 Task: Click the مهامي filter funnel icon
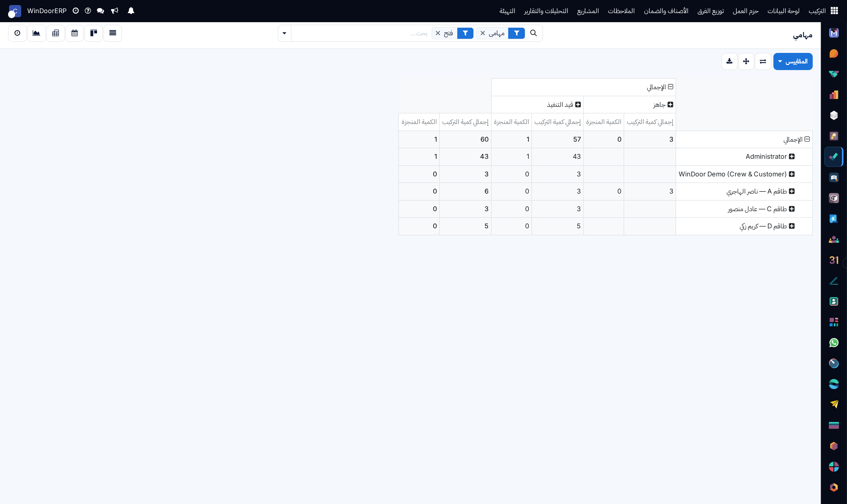point(517,33)
